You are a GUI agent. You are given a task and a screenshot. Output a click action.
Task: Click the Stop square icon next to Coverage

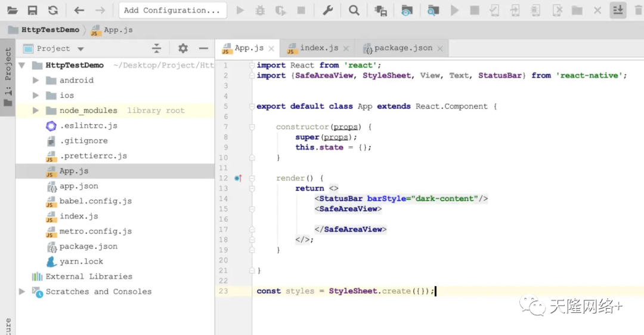point(301,10)
